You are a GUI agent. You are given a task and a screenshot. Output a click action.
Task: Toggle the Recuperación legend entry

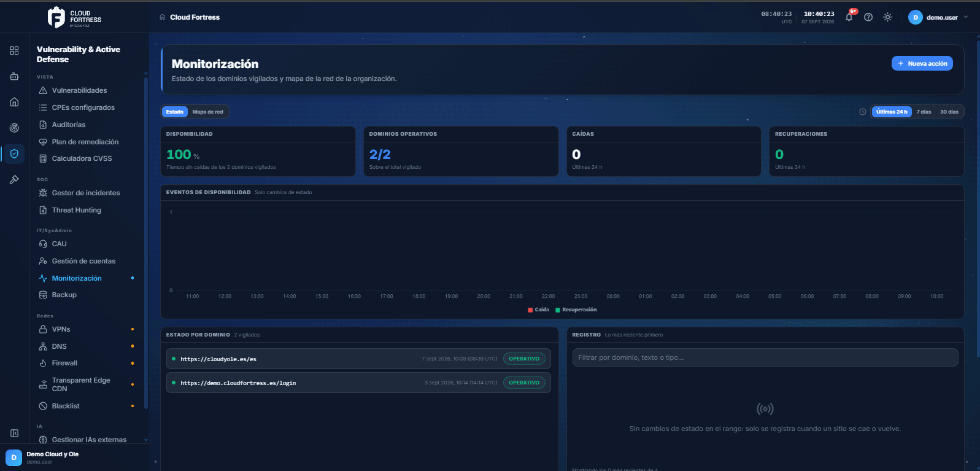[576, 309]
